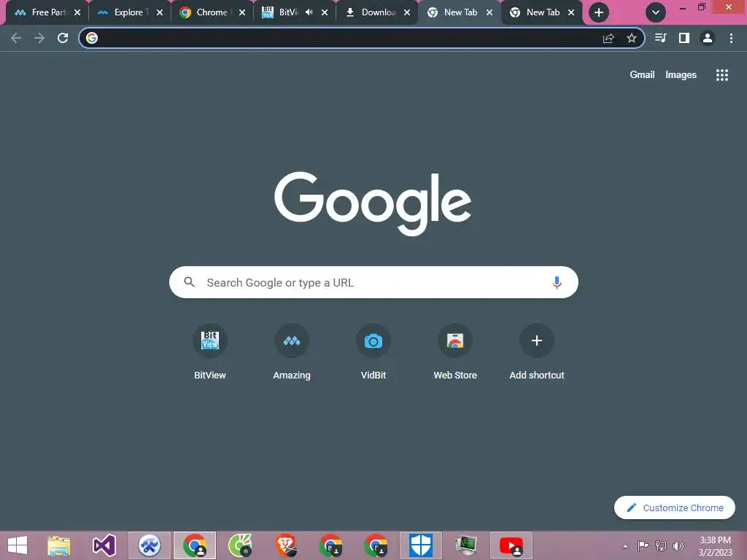The height and width of the screenshot is (560, 747).
Task: Open a new tab with plus button
Action: pos(599,12)
